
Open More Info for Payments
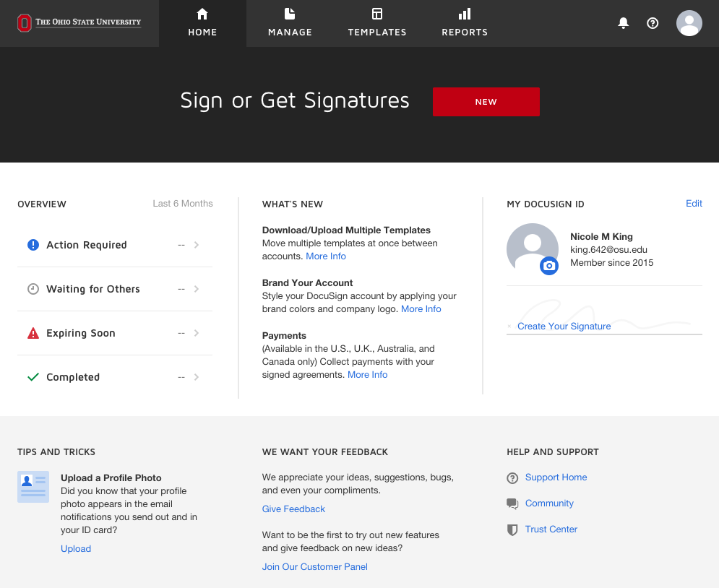367,374
